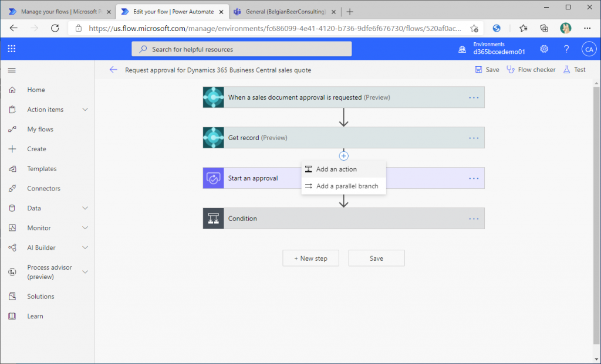The image size is (601, 364).
Task: Add this page to favorites
Action: coord(474,28)
